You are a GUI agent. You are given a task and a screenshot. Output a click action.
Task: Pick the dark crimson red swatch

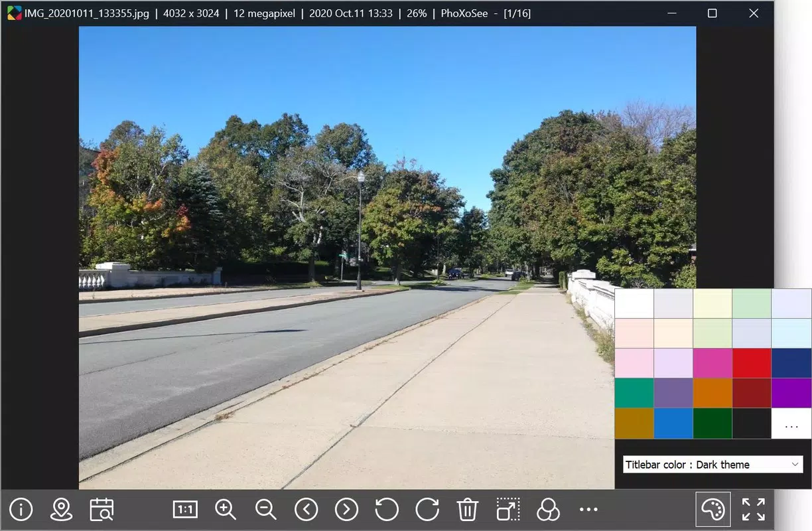[752, 393]
